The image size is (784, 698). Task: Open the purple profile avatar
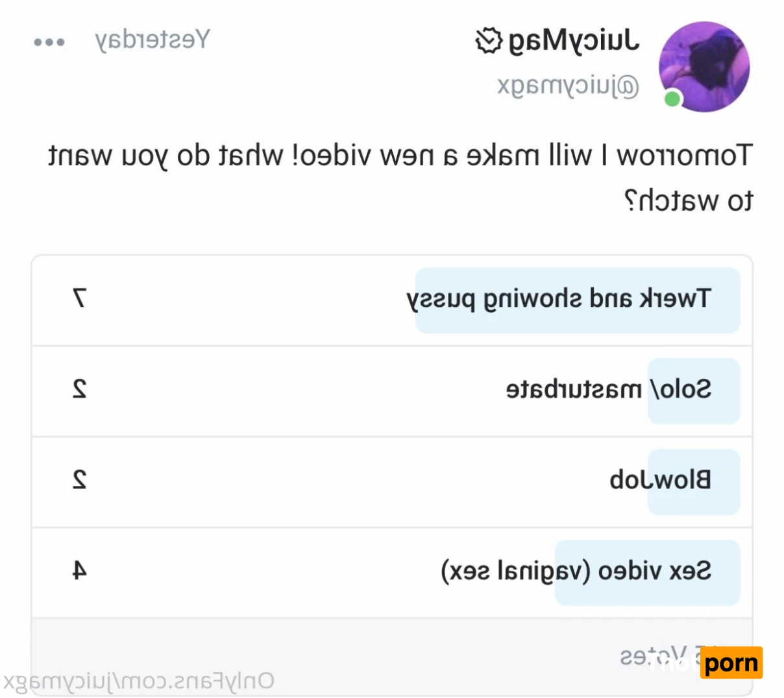pos(704,67)
